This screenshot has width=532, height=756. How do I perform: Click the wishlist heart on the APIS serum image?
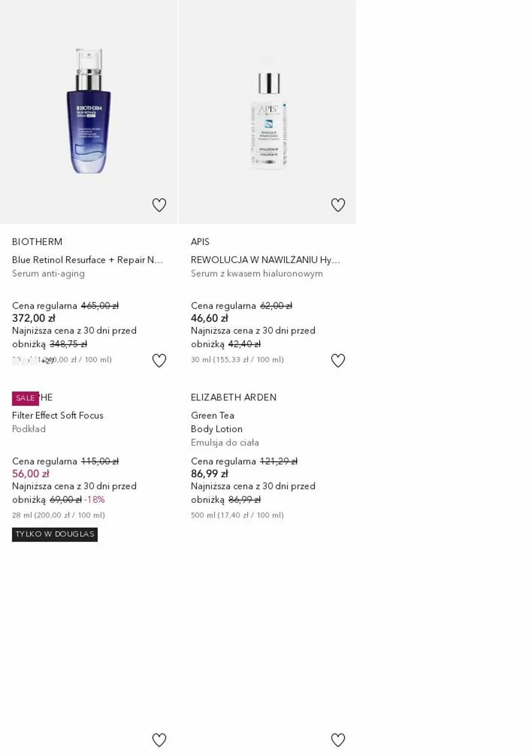click(338, 205)
